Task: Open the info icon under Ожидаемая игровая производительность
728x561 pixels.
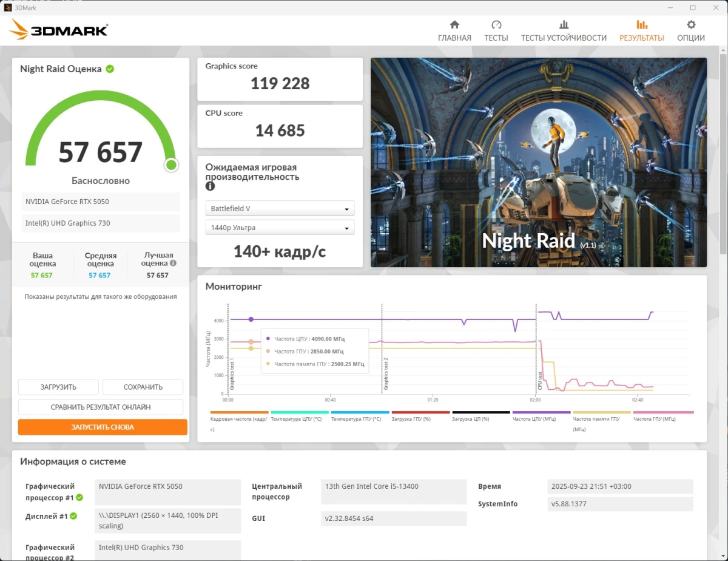Action: 210,186
